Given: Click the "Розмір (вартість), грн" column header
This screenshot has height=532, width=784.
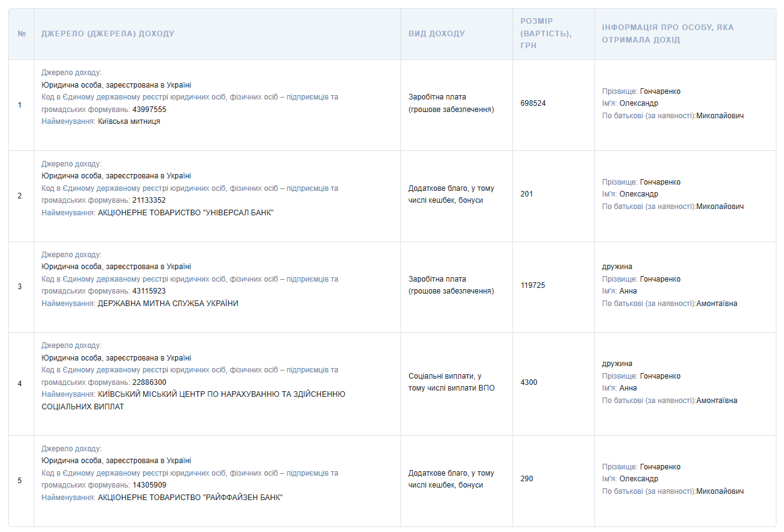Looking at the screenshot, I should click(546, 34).
